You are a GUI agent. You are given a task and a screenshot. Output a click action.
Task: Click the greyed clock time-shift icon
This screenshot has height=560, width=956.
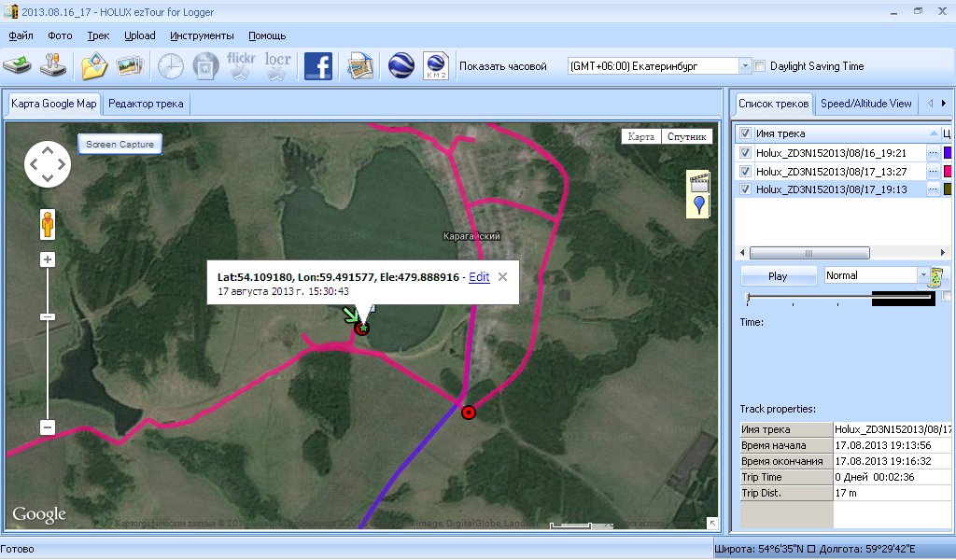click(x=171, y=66)
